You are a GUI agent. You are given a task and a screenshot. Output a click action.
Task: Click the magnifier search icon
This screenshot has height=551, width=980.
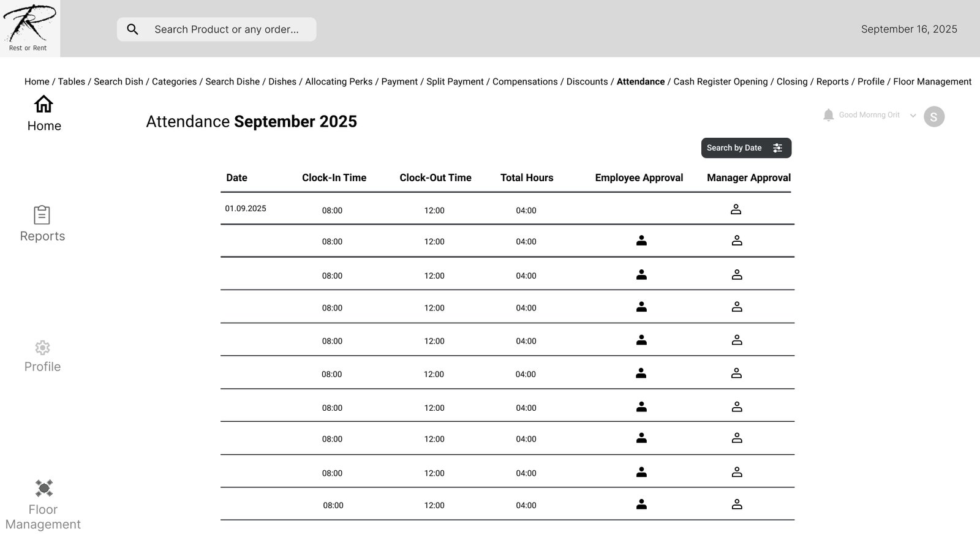132,29
